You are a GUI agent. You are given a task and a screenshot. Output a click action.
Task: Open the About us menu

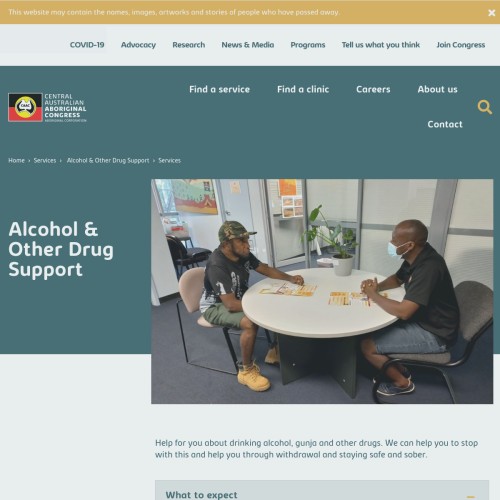coord(437,89)
